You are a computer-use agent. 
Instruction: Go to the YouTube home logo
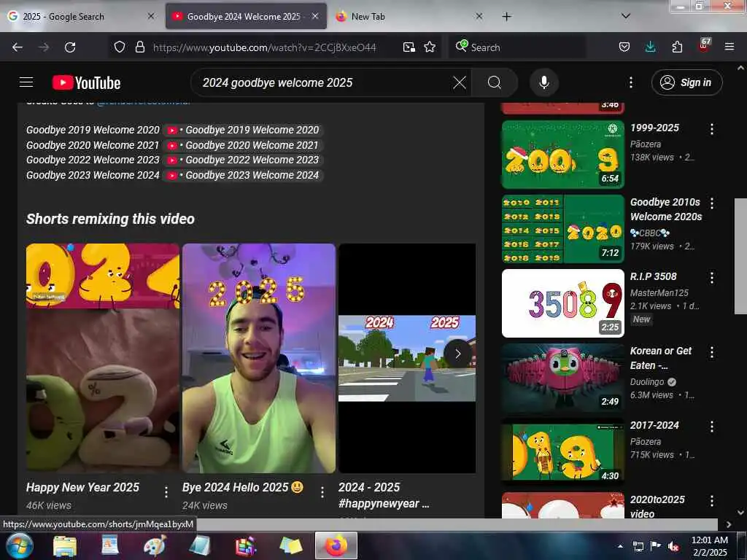click(86, 83)
